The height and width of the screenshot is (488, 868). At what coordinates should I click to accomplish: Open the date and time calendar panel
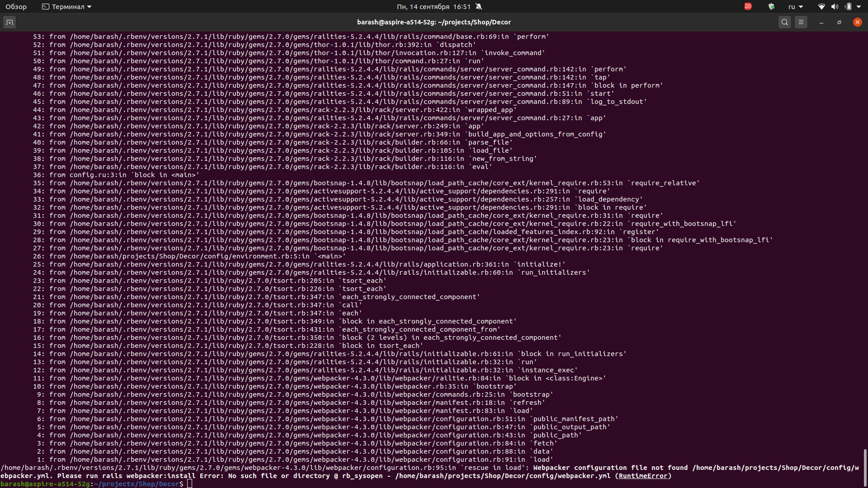tap(434, 7)
